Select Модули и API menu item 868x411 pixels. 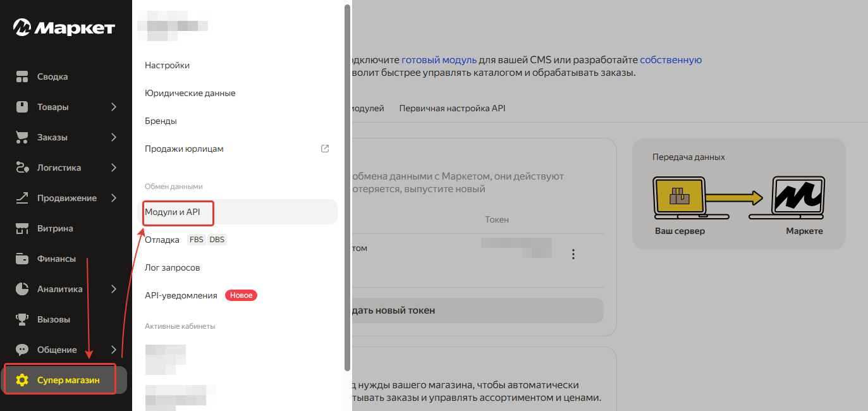(x=237, y=212)
